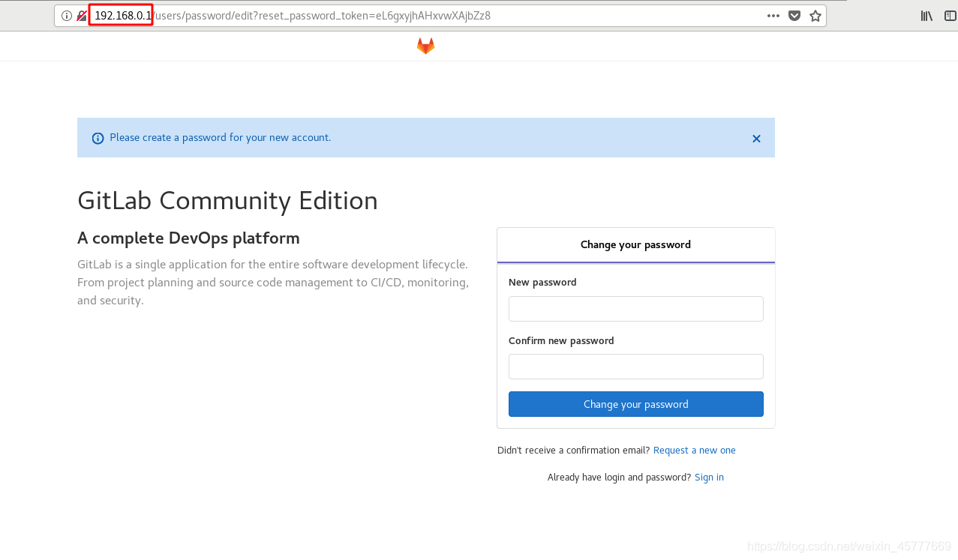
Task: Open the page actions three-dot menu
Action: click(x=773, y=16)
